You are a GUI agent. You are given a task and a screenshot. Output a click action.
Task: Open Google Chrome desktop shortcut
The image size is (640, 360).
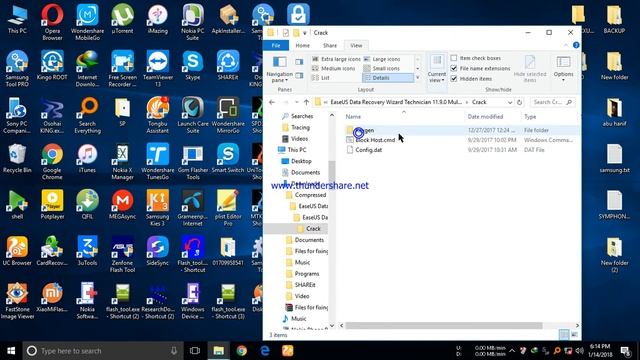52,161
